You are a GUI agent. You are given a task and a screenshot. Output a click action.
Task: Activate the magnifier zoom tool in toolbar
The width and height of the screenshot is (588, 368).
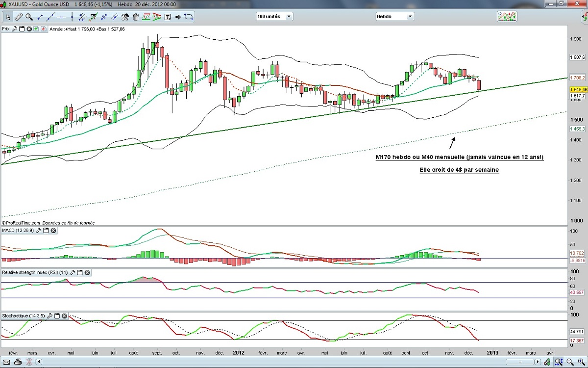29,17
